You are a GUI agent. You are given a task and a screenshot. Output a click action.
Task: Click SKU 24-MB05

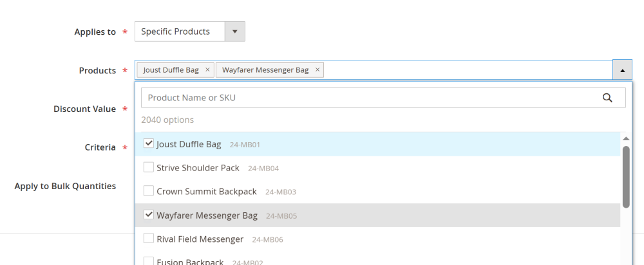coord(281,216)
